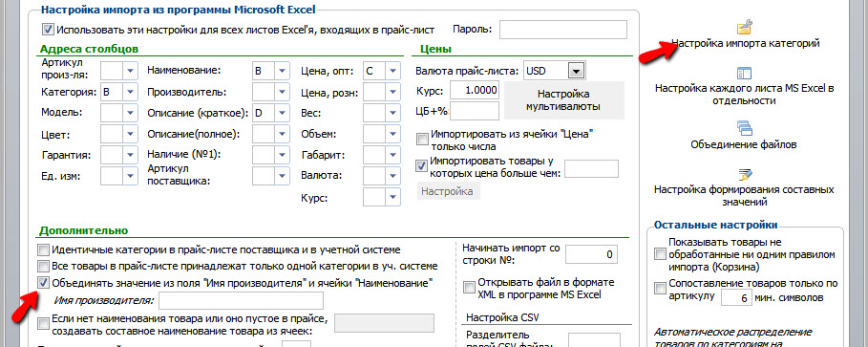Open the Ед. изм column dropdown

130,176
